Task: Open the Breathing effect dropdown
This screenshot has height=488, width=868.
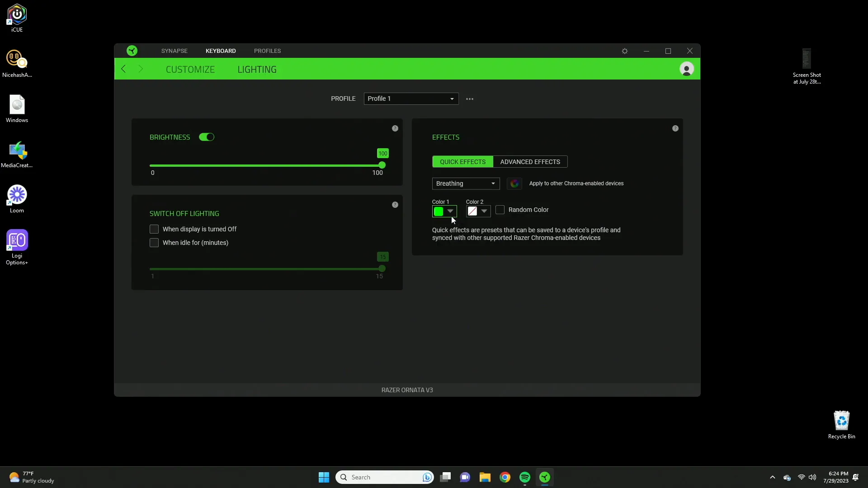Action: 466,183
